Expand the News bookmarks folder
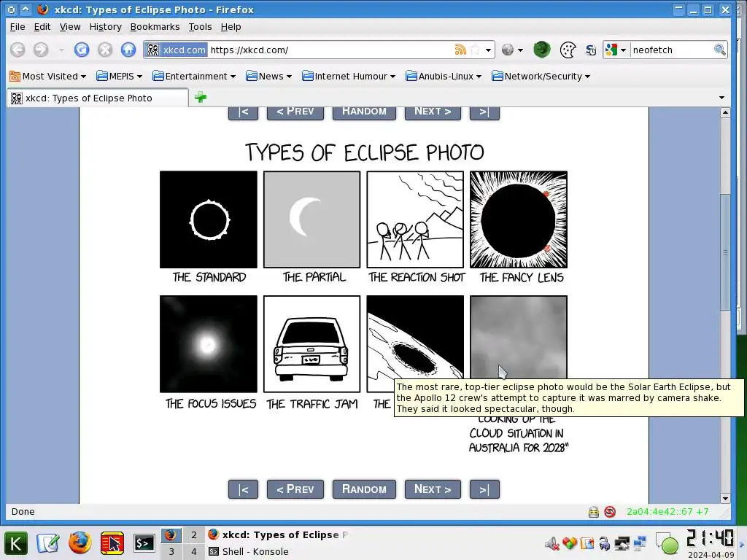This screenshot has width=747, height=560. pyautogui.click(x=268, y=76)
